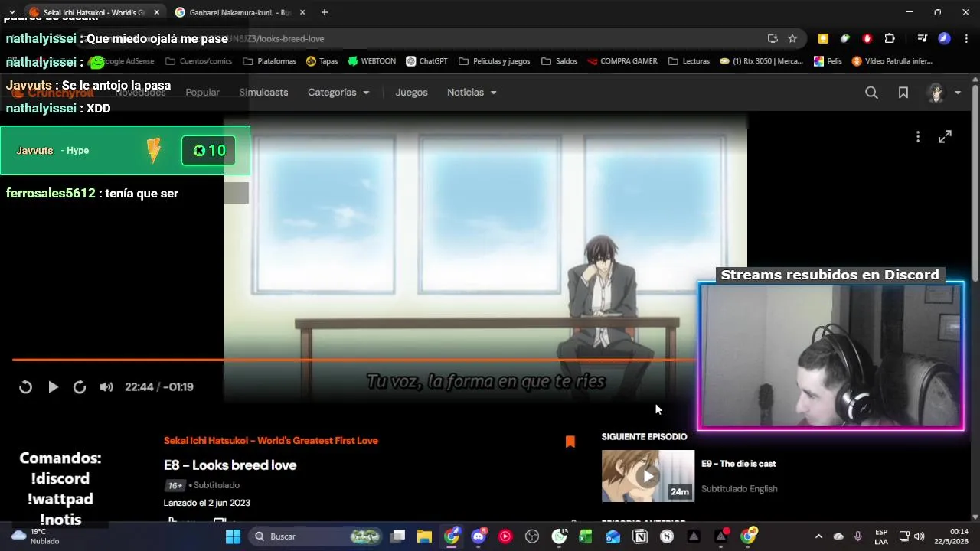Open the Chrome three-dot menu
This screenshot has width=980, height=551.
tap(967, 38)
